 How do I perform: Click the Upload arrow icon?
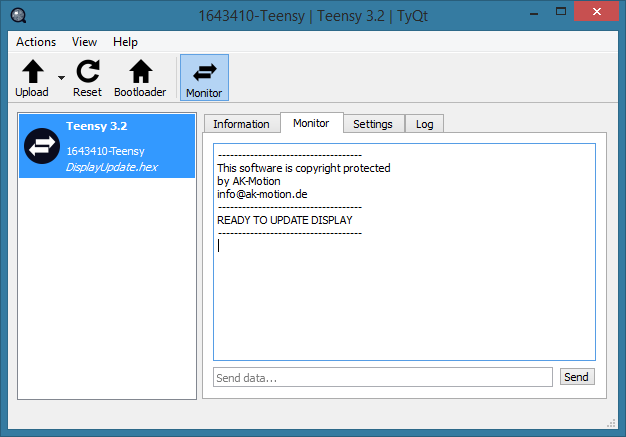(x=32, y=71)
